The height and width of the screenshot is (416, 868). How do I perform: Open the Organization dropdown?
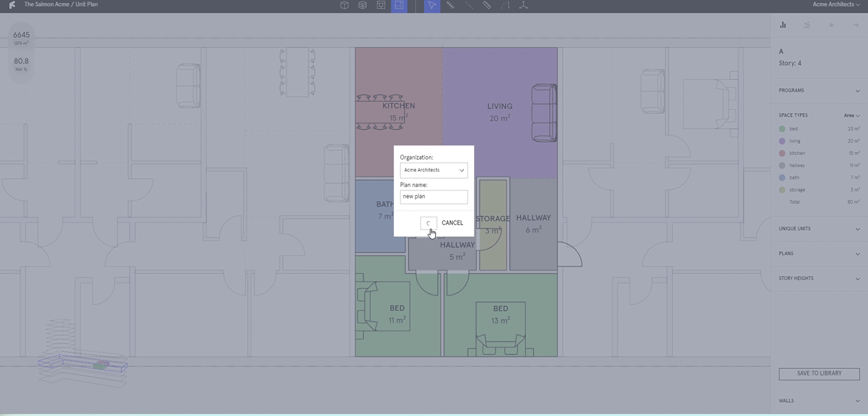pos(434,170)
